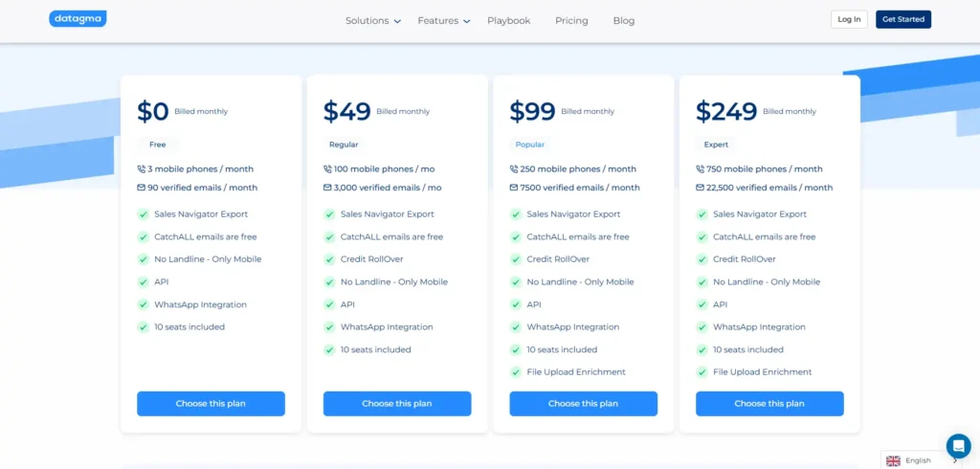Click the Popular plan badge
The width and height of the screenshot is (980, 469).
pos(530,145)
